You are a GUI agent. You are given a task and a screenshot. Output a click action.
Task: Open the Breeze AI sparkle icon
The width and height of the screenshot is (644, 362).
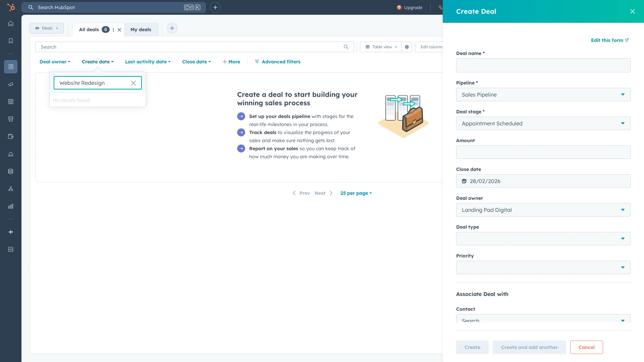[x=11, y=232]
